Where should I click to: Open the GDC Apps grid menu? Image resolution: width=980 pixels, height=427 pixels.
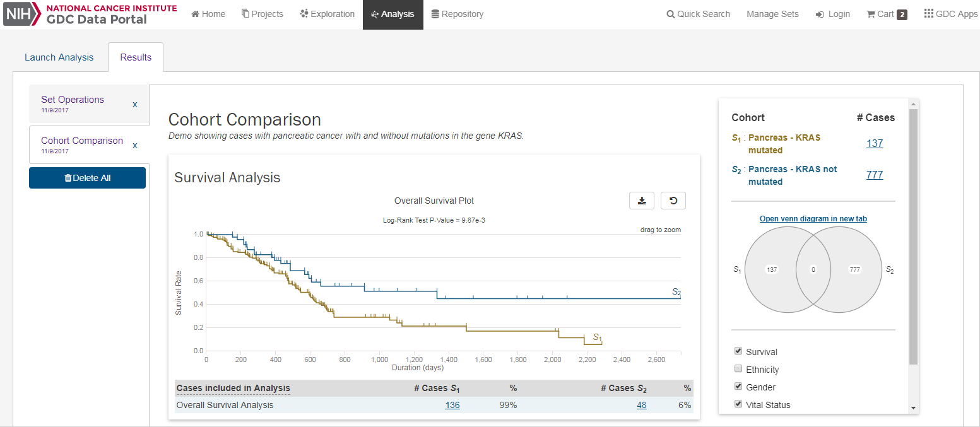pyautogui.click(x=950, y=14)
